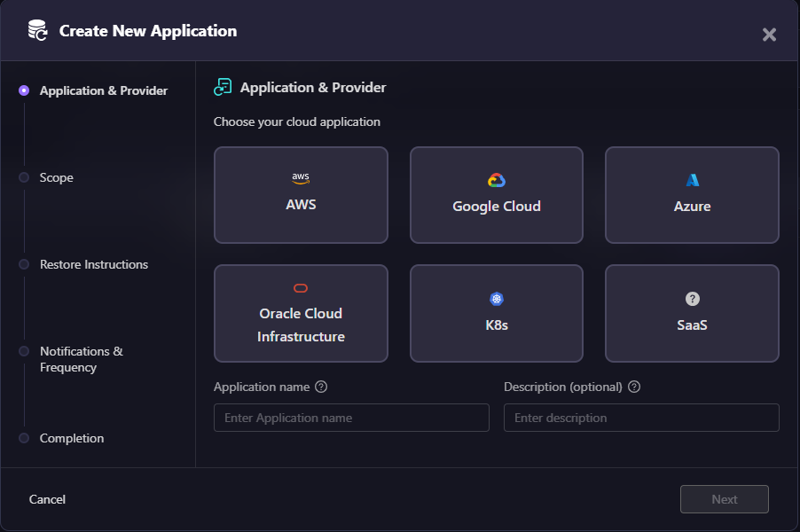Go to the Completion step
The image size is (800, 532).
click(x=72, y=438)
